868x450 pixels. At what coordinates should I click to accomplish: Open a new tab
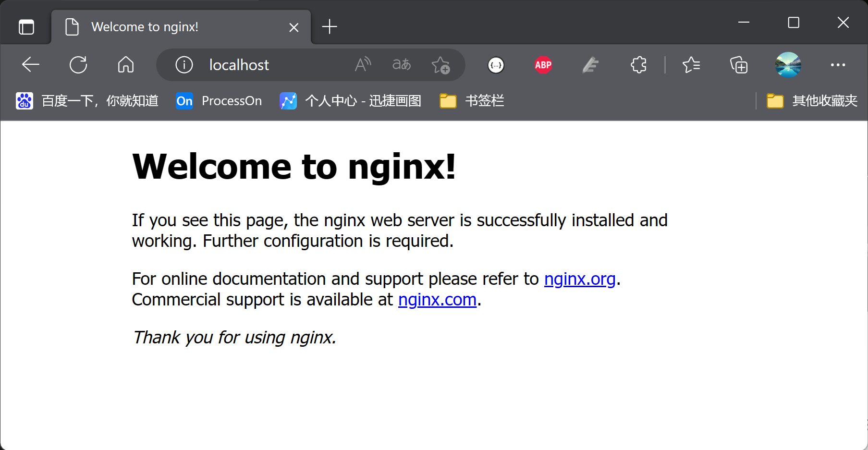click(330, 27)
